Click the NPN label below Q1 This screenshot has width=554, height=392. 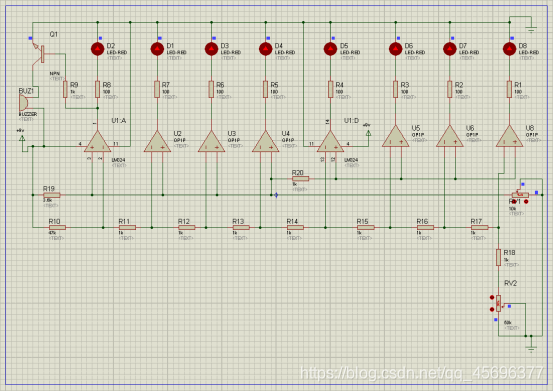55,74
